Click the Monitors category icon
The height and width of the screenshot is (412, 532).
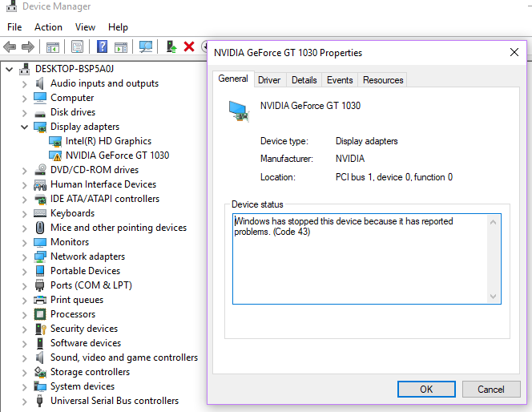pos(40,242)
